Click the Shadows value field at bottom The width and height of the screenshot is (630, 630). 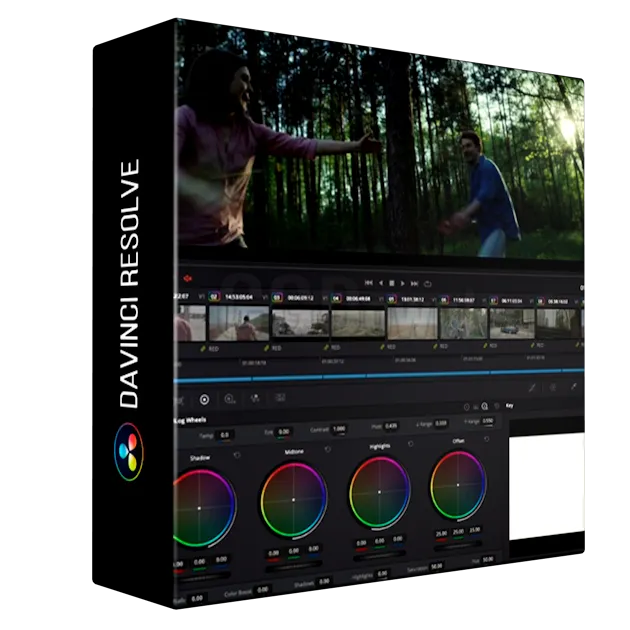324,581
